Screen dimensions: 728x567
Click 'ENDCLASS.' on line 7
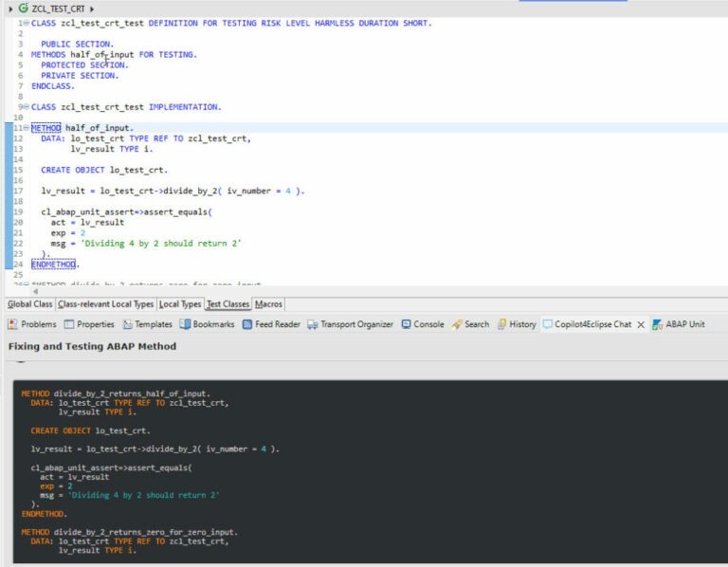coord(53,86)
